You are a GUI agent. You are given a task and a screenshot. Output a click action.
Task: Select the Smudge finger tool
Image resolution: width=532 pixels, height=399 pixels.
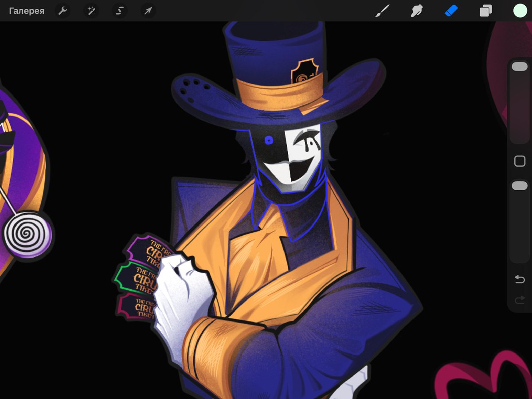tap(417, 11)
